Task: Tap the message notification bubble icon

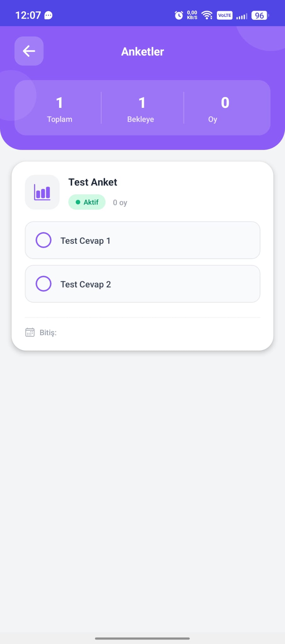Action: (48, 15)
